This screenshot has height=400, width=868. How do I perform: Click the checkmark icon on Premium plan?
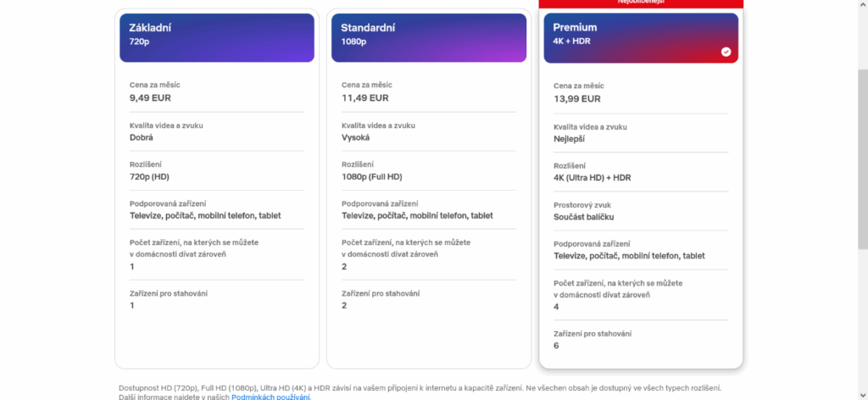click(x=726, y=52)
